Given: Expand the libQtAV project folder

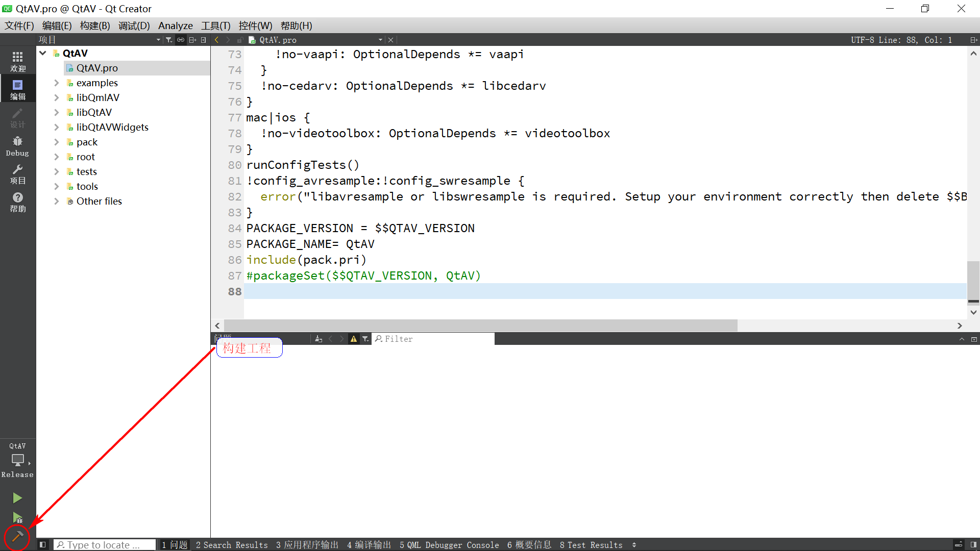Looking at the screenshot, I should (57, 112).
